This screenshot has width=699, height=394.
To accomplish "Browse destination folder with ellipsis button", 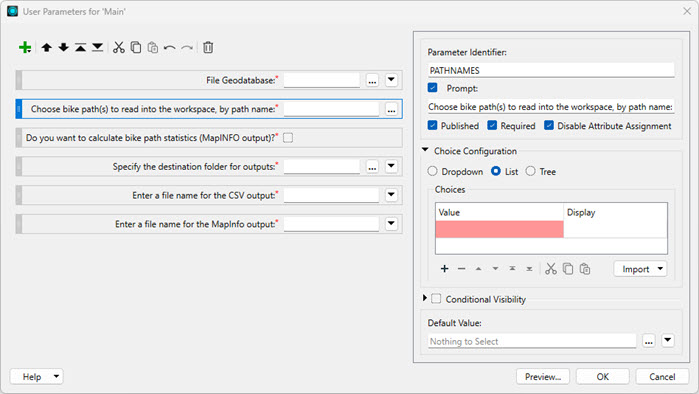I will tap(372, 167).
